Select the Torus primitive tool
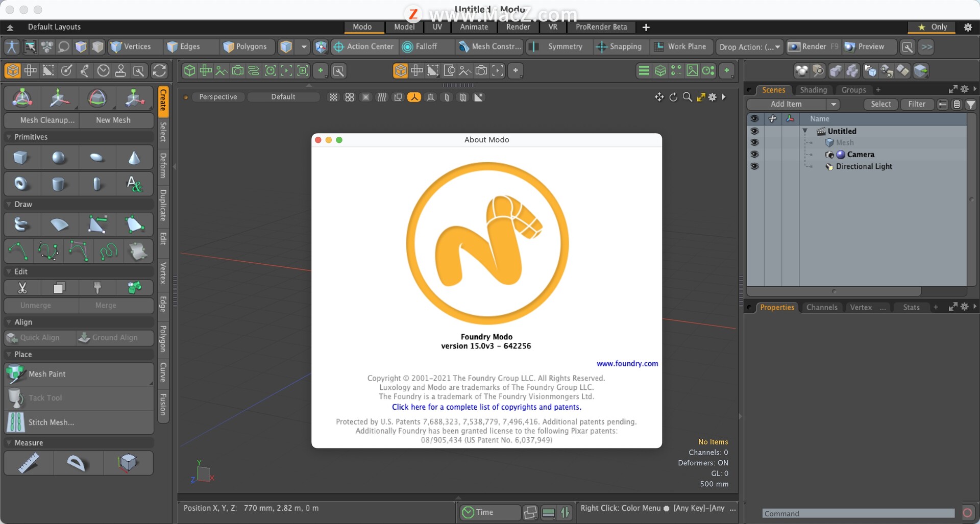980x524 pixels. 21,184
